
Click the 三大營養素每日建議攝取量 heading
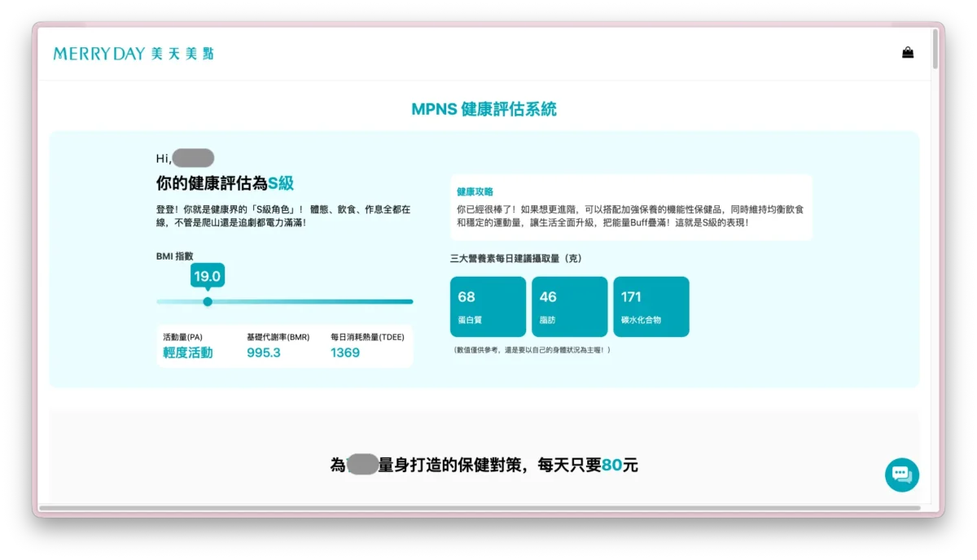click(x=515, y=259)
